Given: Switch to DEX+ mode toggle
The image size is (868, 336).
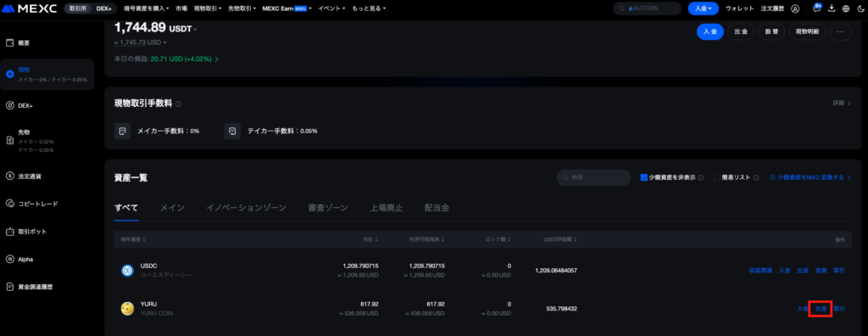Looking at the screenshot, I should [104, 8].
